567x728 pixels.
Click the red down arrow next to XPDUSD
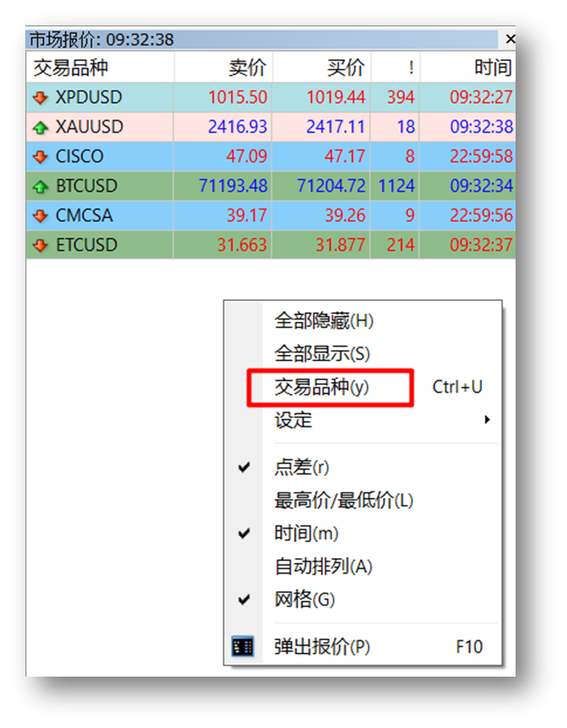point(40,97)
